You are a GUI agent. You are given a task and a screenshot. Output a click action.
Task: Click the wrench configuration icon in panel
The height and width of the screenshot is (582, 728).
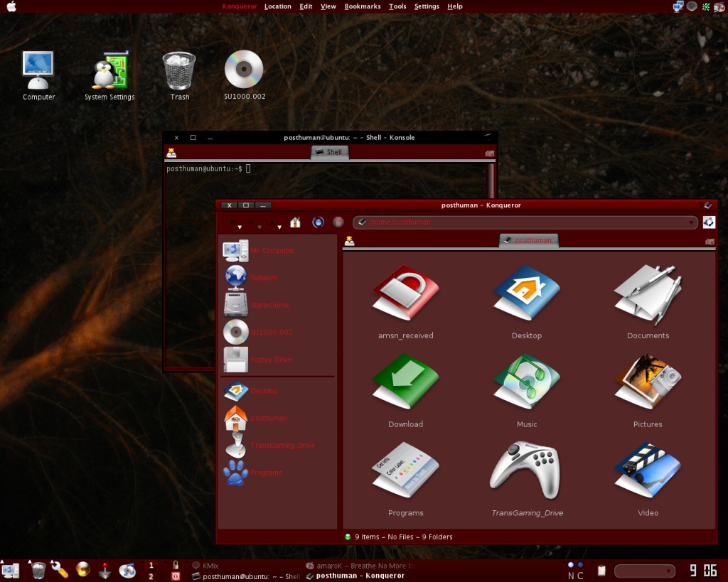click(x=60, y=570)
